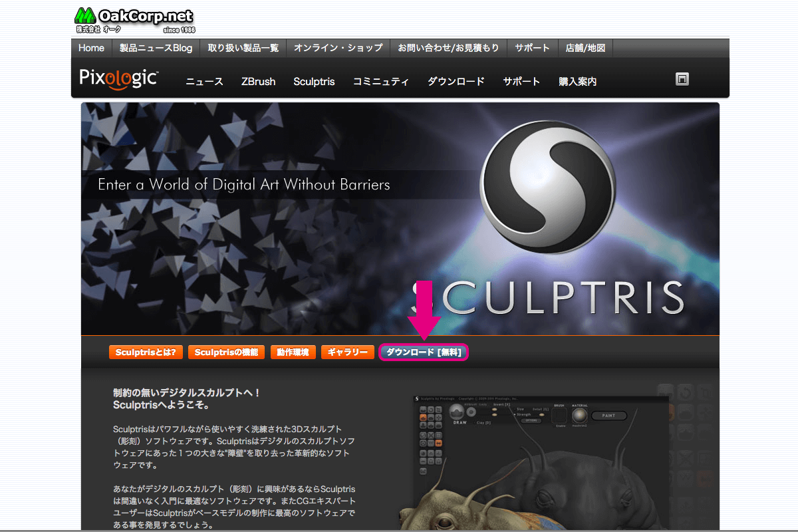Click the 'Enter a World of Digital Art' tagline
The image size is (798, 532).
[244, 185]
